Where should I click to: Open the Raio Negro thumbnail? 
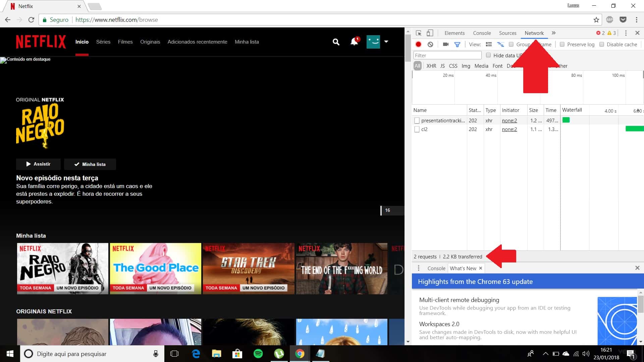(63, 268)
